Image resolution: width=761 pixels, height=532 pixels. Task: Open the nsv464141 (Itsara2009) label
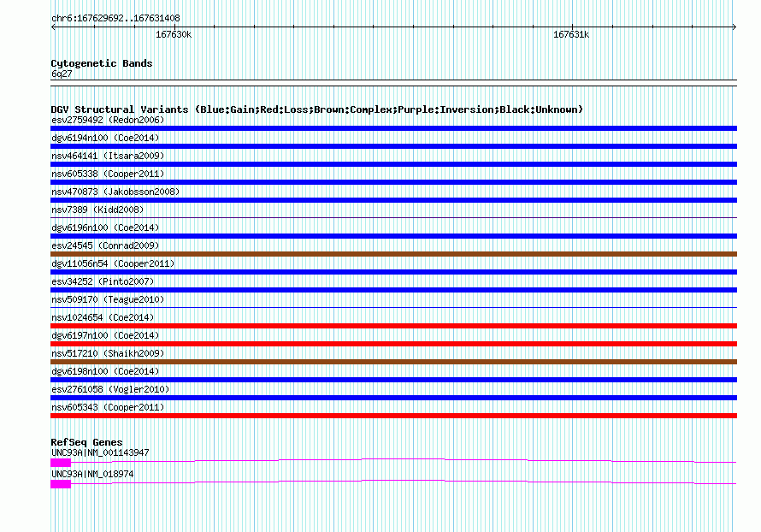tap(108, 156)
